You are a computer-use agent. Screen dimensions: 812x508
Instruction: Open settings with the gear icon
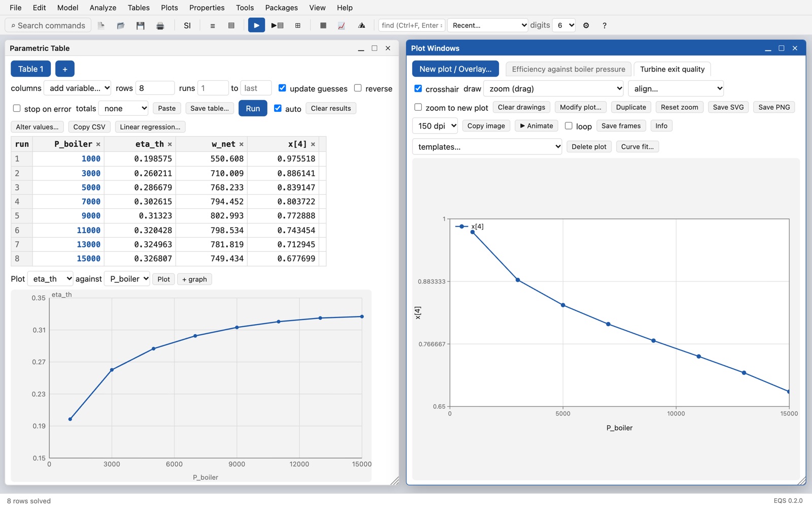click(x=586, y=25)
